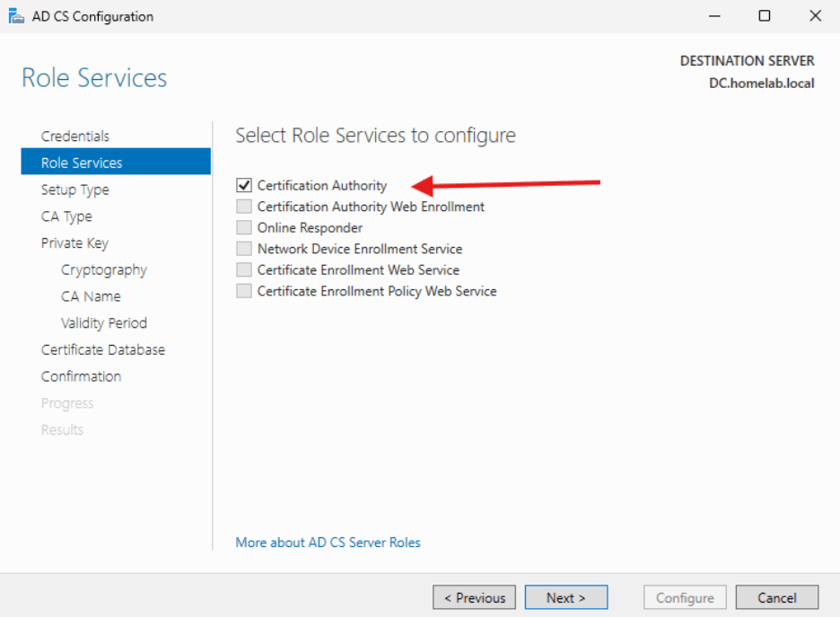The height and width of the screenshot is (617, 840).
Task: Go back using the Previous button
Action: [x=474, y=596]
